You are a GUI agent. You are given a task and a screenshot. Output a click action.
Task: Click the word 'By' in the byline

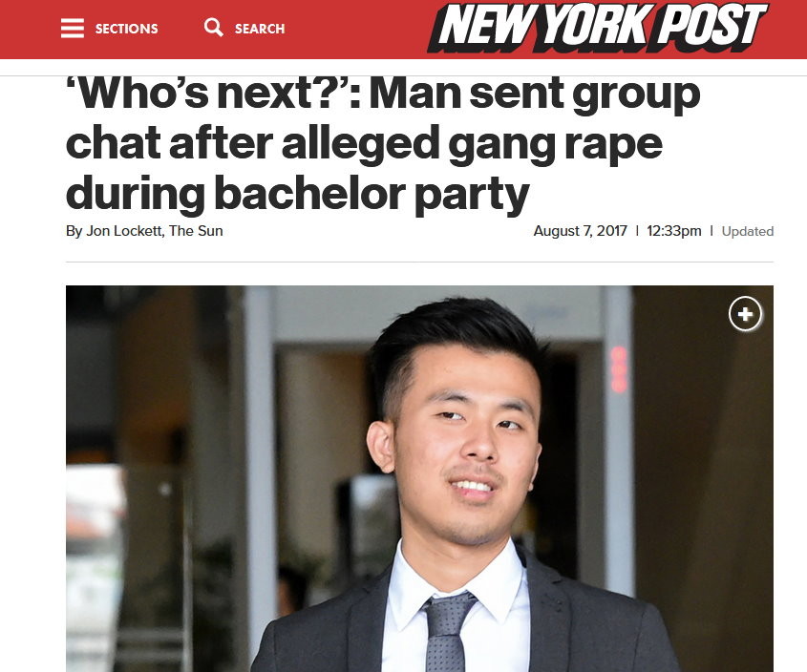coord(74,231)
